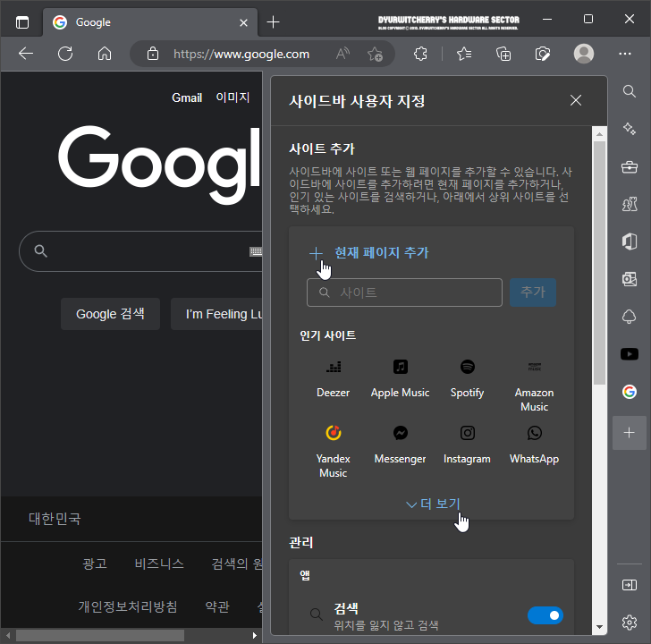Open the Favorites list

point(464,54)
